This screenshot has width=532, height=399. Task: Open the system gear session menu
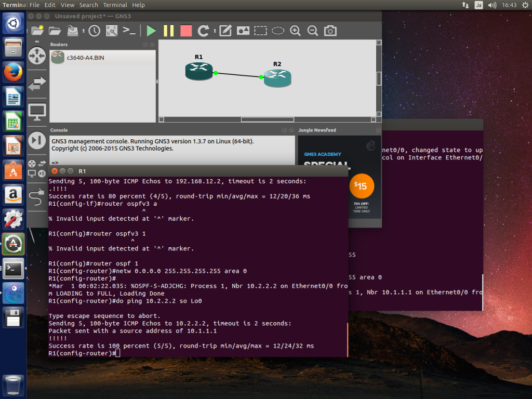click(525, 5)
